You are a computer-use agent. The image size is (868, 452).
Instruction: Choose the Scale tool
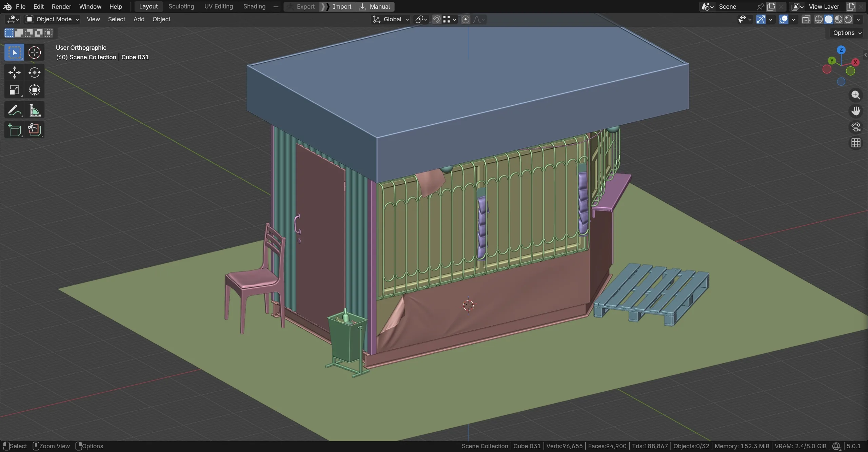click(x=14, y=90)
